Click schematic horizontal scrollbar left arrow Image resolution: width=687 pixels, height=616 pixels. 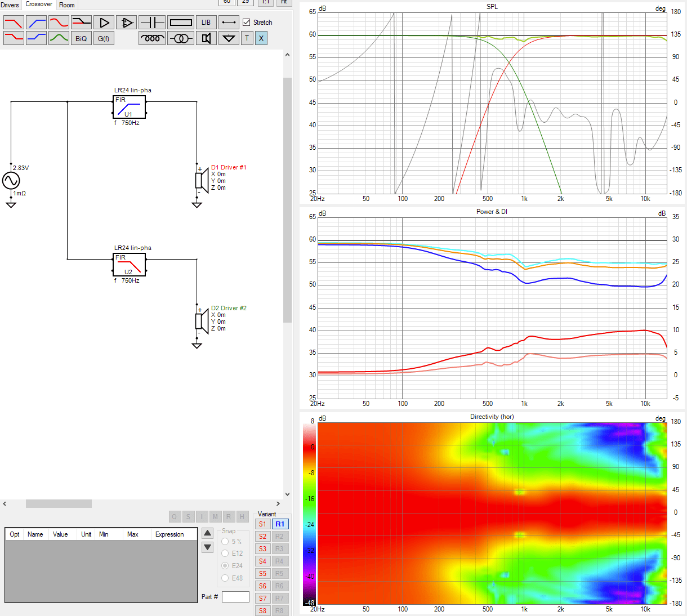coord(5,504)
